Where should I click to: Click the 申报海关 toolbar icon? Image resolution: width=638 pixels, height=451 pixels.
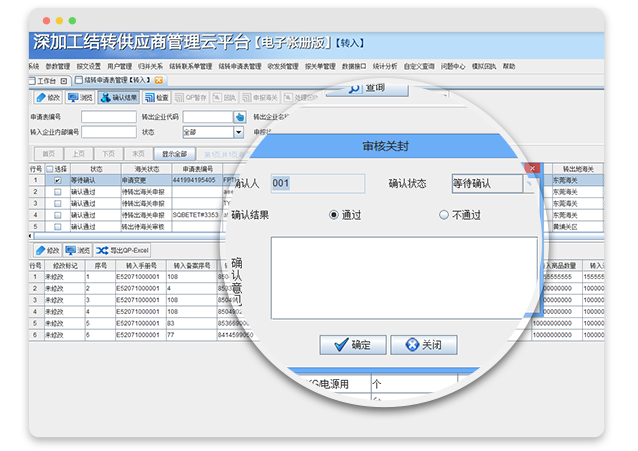(x=247, y=98)
